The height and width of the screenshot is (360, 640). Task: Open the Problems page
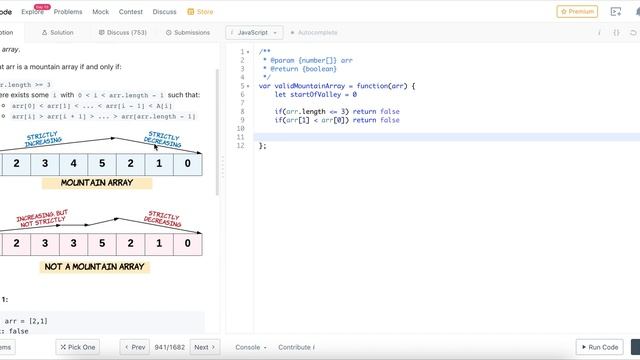(x=68, y=12)
